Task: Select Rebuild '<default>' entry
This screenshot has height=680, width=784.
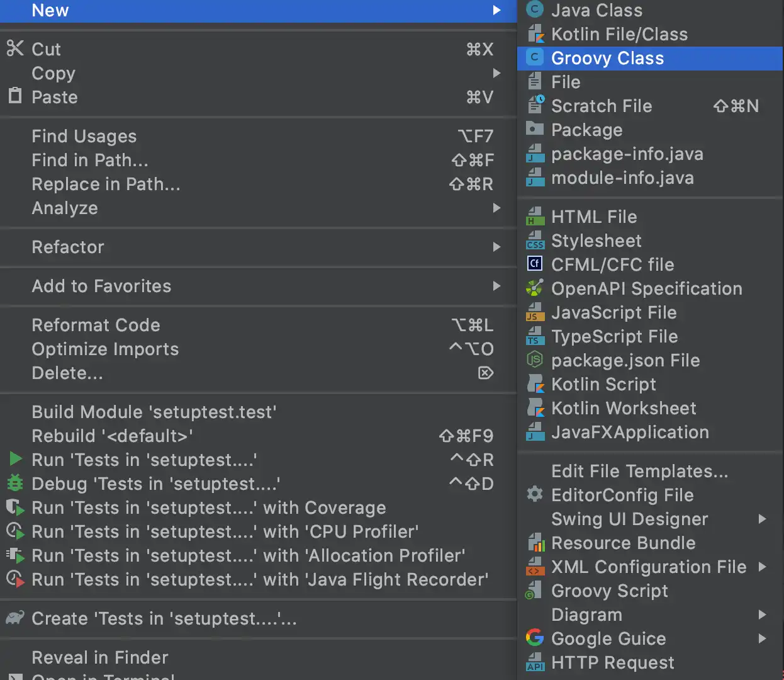Action: click(x=258, y=436)
